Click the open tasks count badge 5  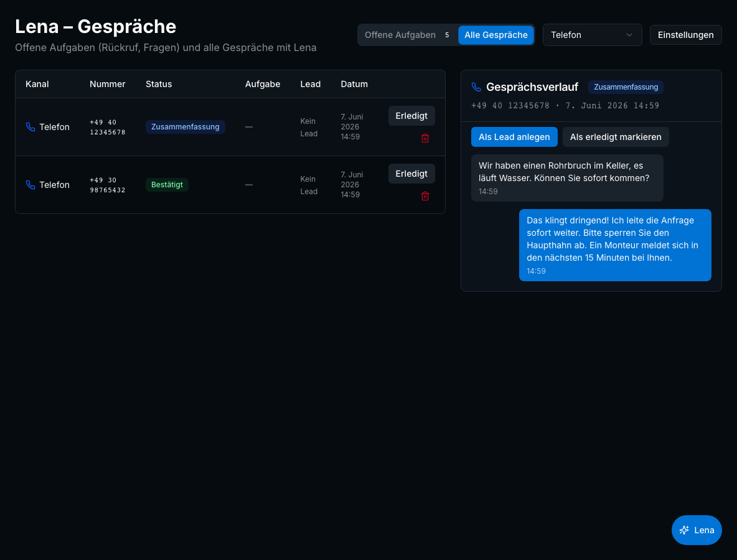pyautogui.click(x=447, y=35)
